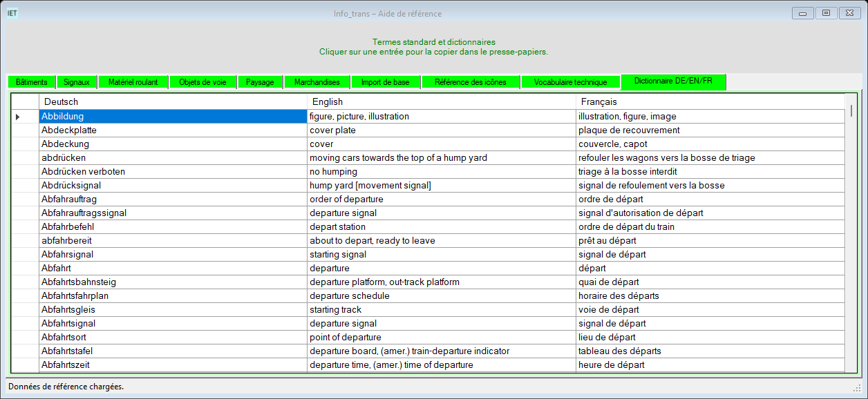Copy French 'plaque de recouvrement'
This screenshot has height=399, width=868.
(x=710, y=130)
